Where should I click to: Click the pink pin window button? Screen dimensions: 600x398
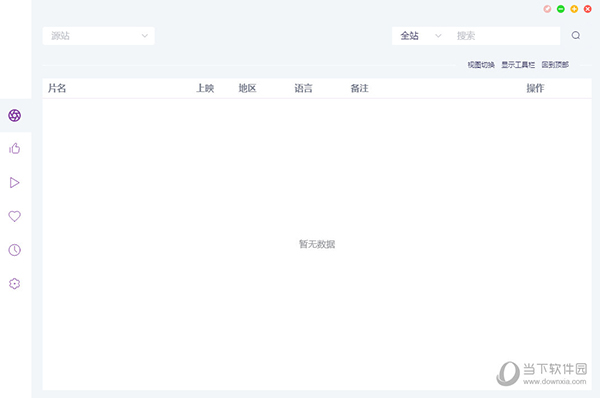(547, 9)
